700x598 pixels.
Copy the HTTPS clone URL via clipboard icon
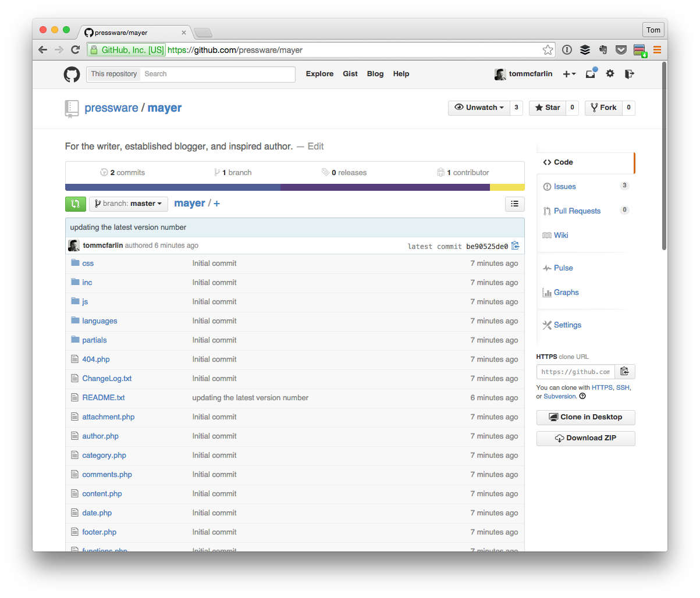click(625, 371)
